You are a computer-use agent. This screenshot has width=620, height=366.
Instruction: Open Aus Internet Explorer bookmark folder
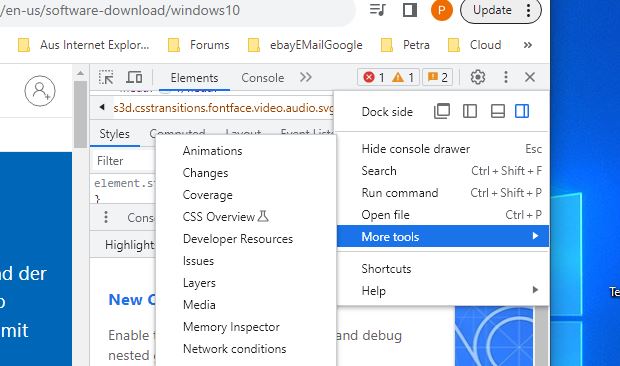84,45
